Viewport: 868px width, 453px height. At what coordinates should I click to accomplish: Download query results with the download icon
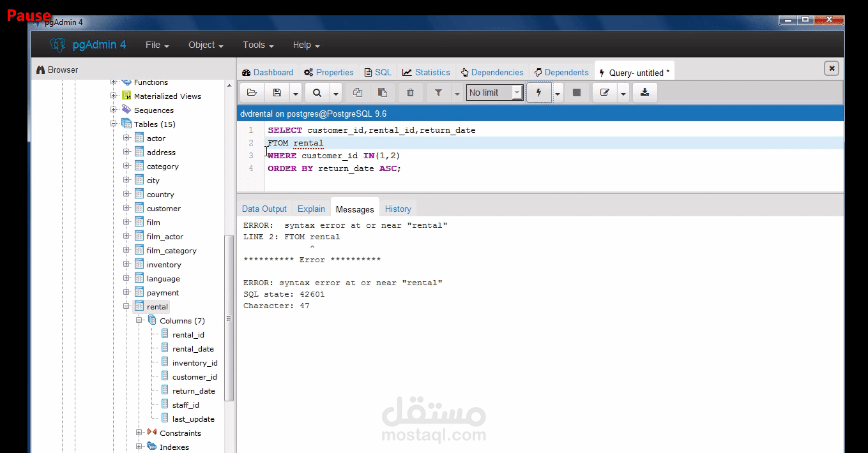pyautogui.click(x=644, y=93)
